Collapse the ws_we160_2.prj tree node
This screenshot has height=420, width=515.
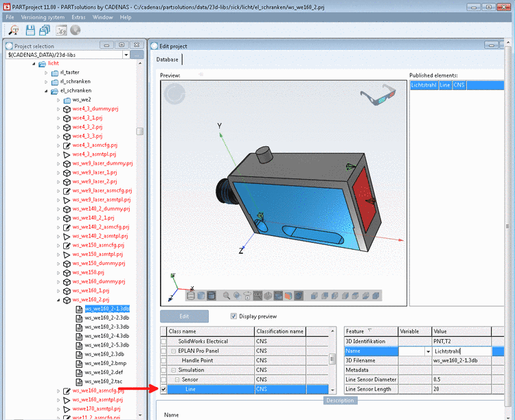[x=58, y=300]
